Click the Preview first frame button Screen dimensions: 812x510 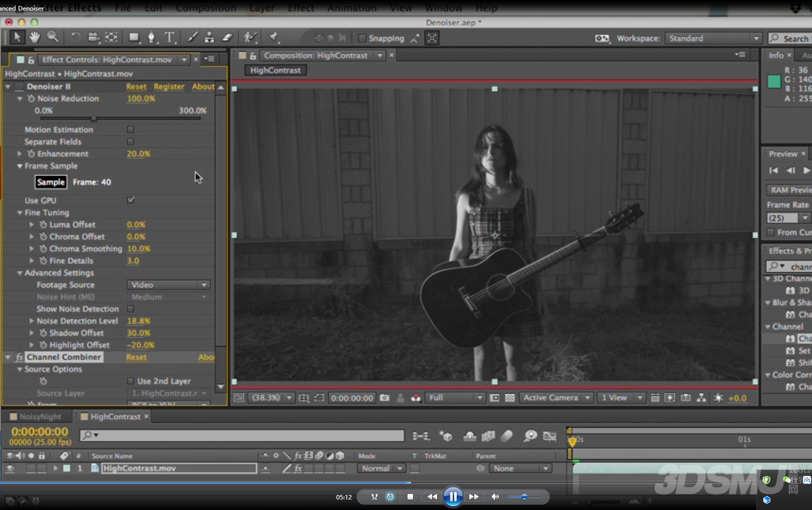[x=773, y=171]
